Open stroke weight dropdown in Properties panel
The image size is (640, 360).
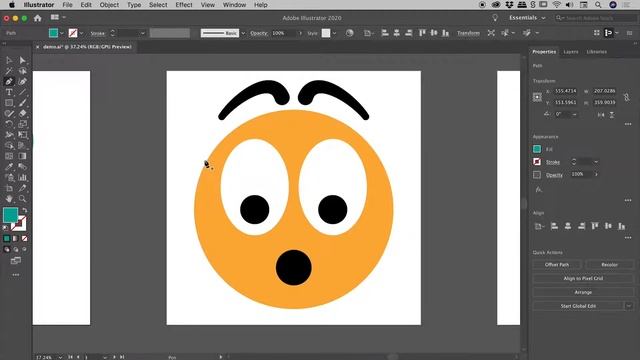point(596,162)
